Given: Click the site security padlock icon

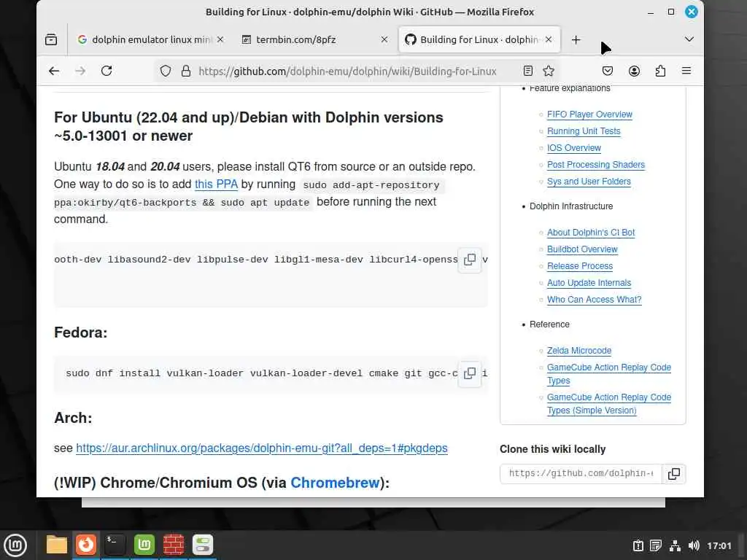Looking at the screenshot, I should pyautogui.click(x=186, y=71).
